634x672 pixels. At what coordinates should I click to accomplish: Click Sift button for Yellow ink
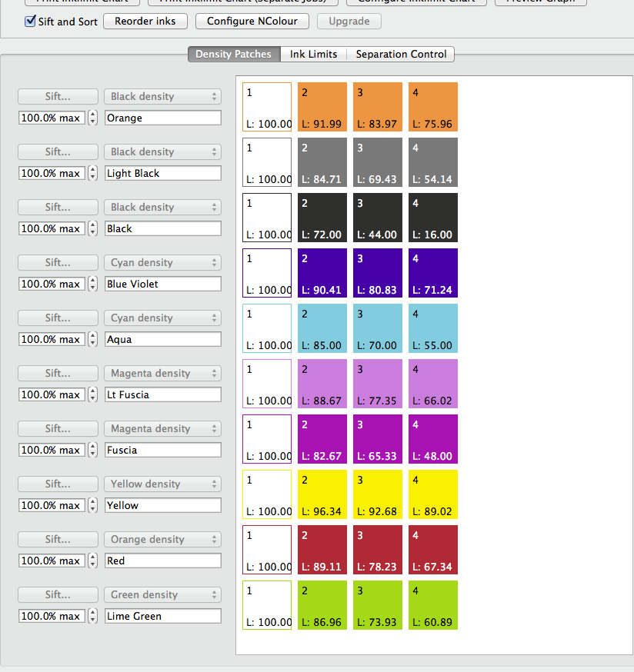(58, 484)
